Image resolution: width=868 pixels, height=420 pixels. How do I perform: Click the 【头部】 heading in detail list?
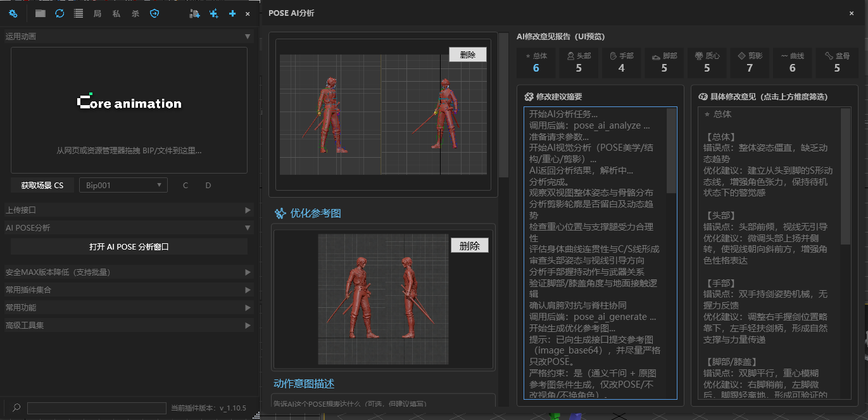(x=720, y=215)
